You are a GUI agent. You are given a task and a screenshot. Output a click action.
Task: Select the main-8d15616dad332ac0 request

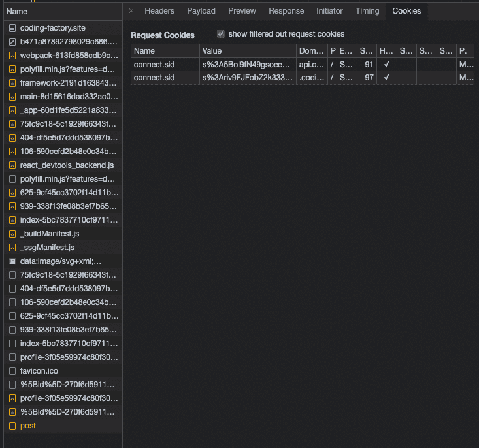coord(69,97)
